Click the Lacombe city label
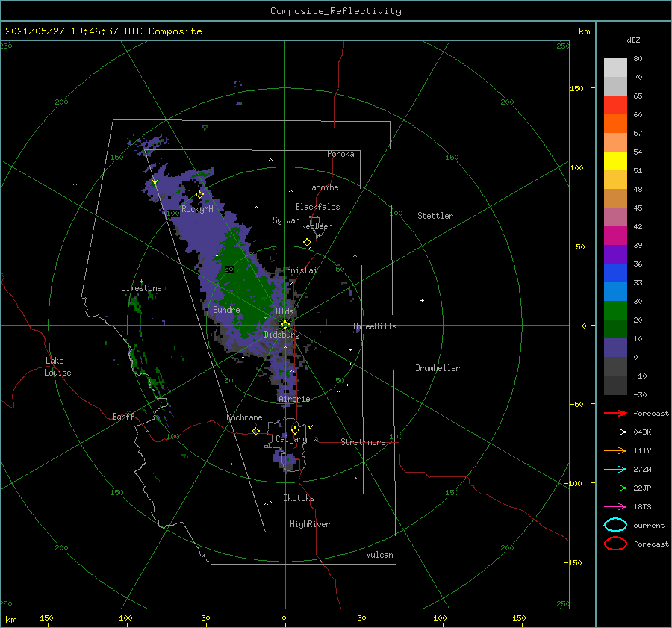 pos(323,187)
